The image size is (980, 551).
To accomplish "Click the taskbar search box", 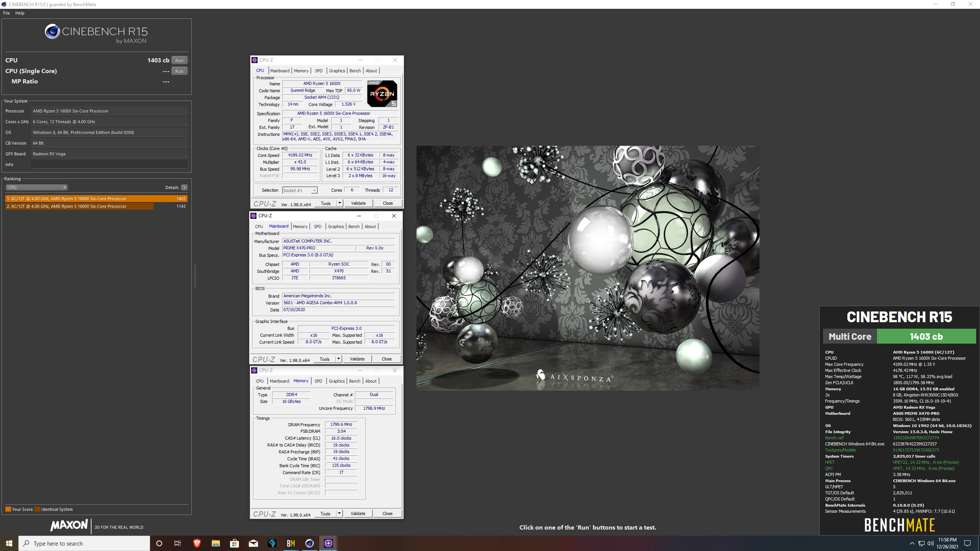I will [x=84, y=543].
